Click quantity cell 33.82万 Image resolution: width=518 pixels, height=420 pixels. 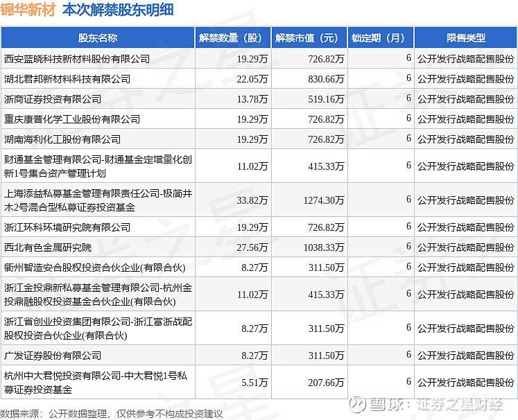252,200
